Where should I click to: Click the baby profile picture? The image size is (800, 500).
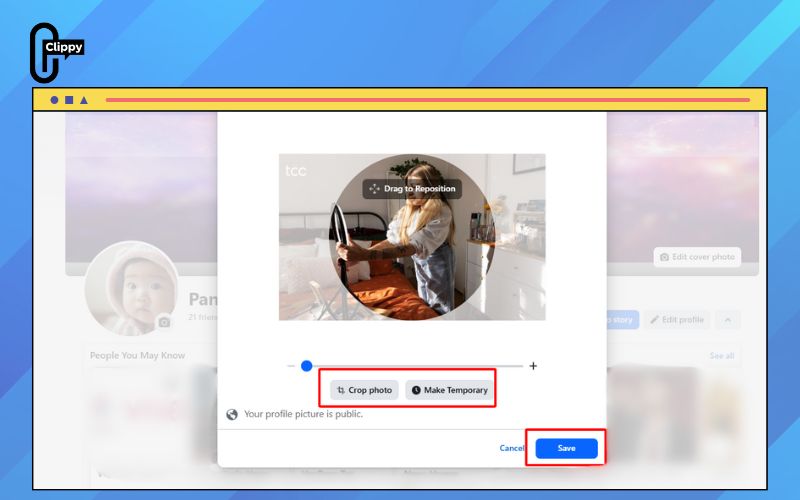(x=132, y=288)
